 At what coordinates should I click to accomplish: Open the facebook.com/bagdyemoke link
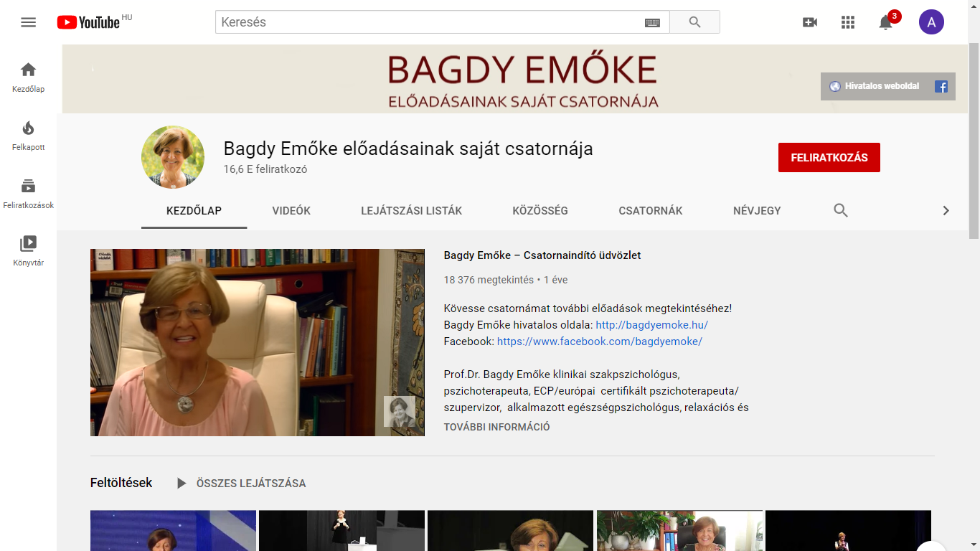[x=600, y=342]
